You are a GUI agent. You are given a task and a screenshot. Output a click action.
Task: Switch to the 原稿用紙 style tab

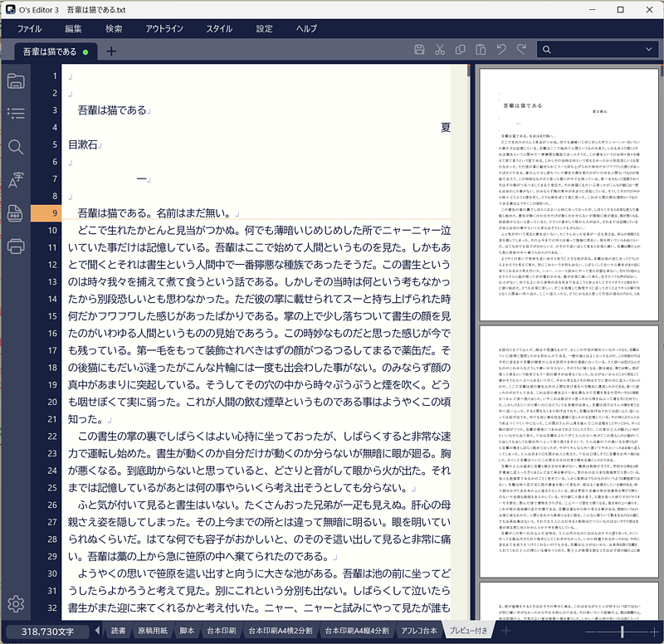point(153,631)
